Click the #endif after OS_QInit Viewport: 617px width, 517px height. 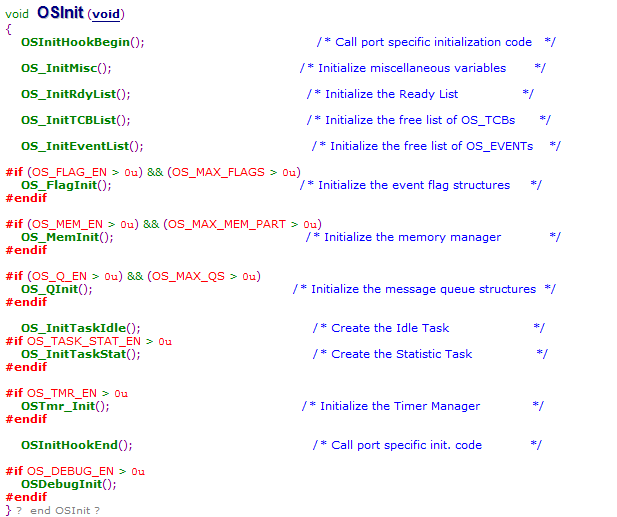click(x=26, y=302)
